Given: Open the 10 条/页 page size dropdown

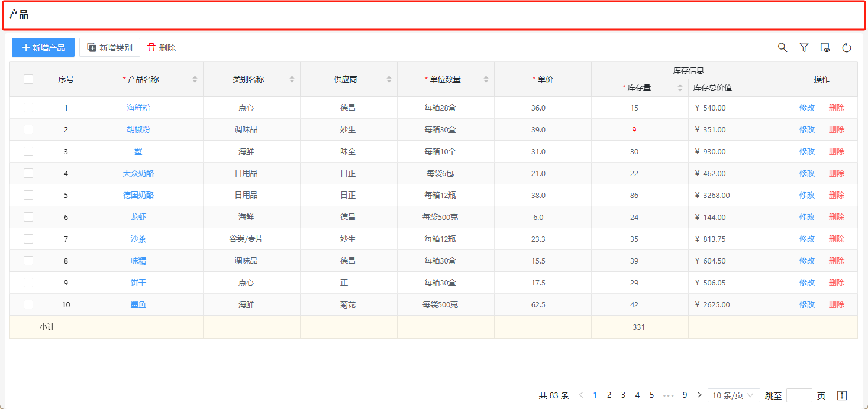Looking at the screenshot, I should point(734,395).
